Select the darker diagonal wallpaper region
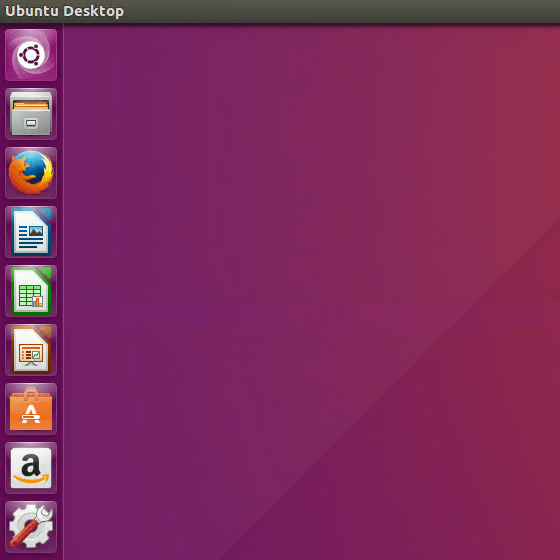 click(446, 464)
